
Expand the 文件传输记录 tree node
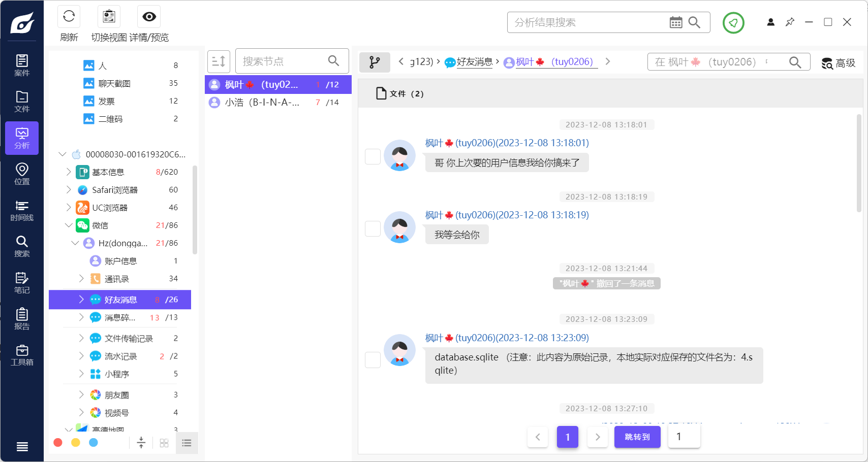pos(81,338)
